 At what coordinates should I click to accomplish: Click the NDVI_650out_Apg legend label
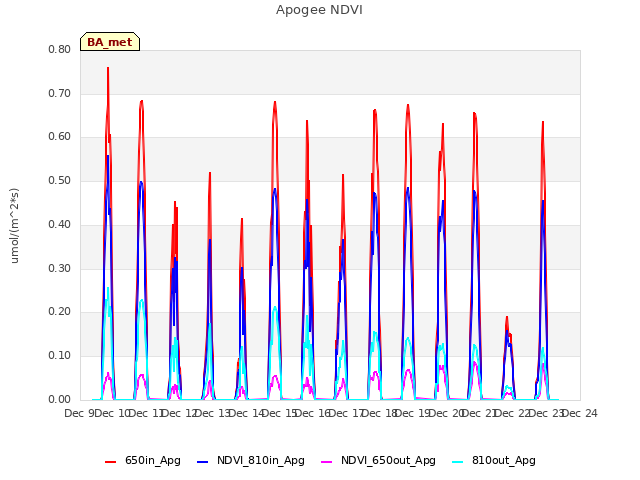pyautogui.click(x=388, y=460)
